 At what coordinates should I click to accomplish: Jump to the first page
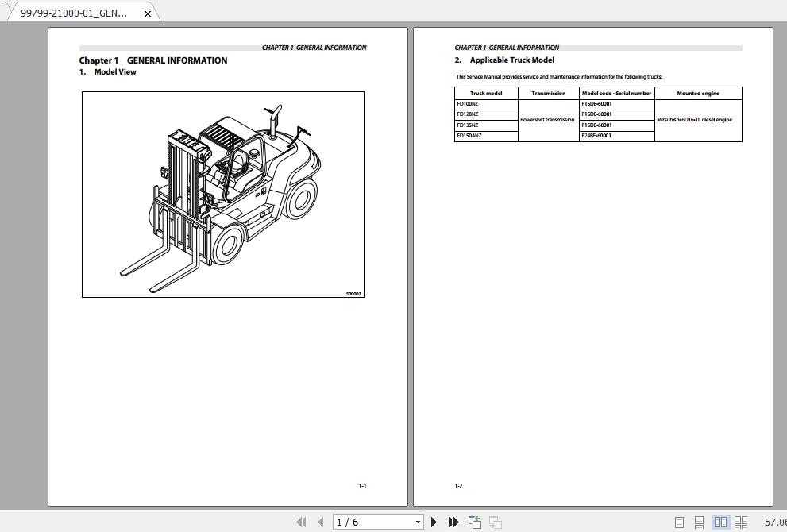(302, 522)
